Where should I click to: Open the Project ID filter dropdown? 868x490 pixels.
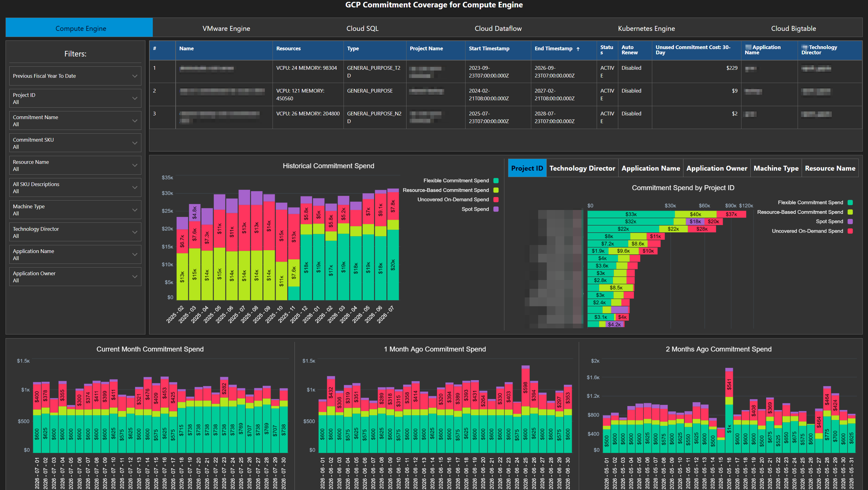75,98
